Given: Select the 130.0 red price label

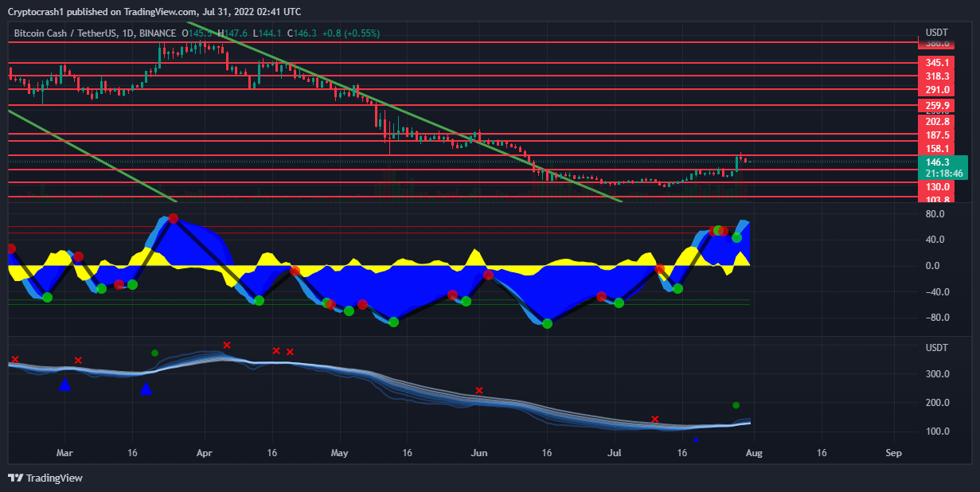Looking at the screenshot, I should (937, 186).
